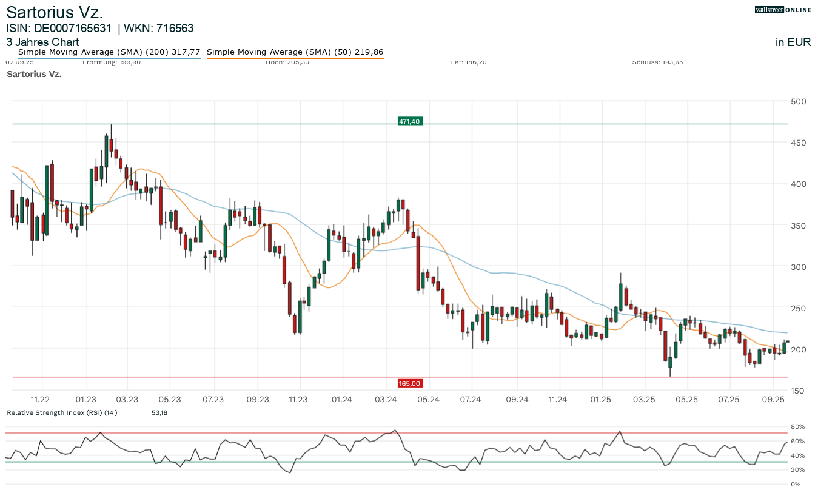Click the 0% RSI axis label
This screenshot has width=818, height=504.
pyautogui.click(x=797, y=484)
